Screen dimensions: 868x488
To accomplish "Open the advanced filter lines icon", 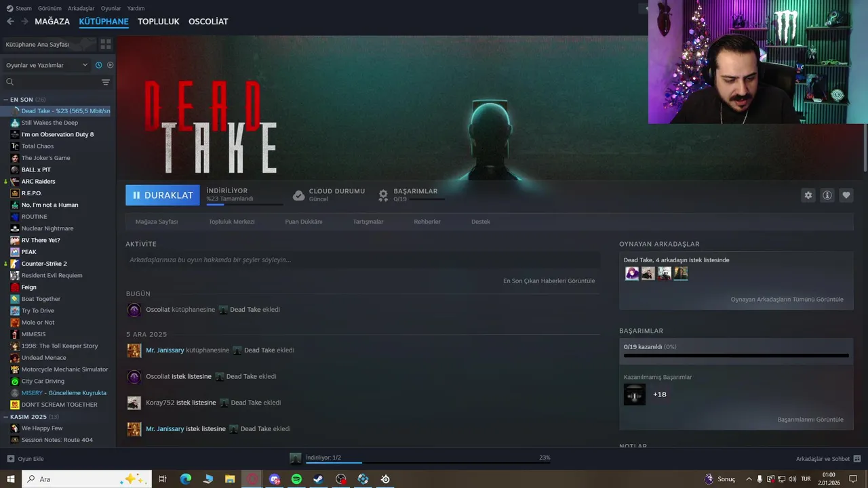I will (106, 82).
